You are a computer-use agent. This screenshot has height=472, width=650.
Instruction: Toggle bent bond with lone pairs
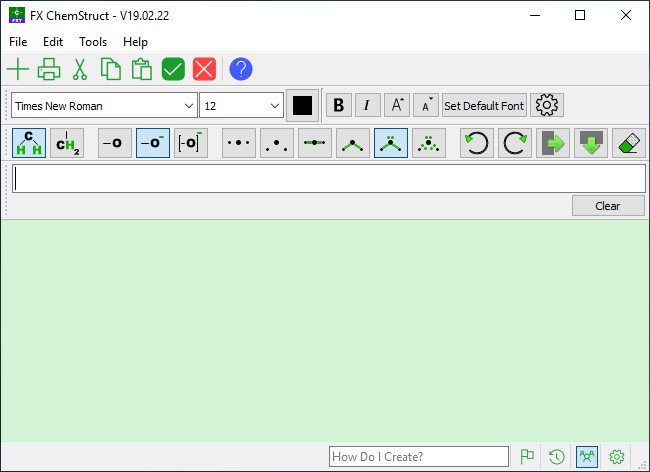click(x=391, y=143)
